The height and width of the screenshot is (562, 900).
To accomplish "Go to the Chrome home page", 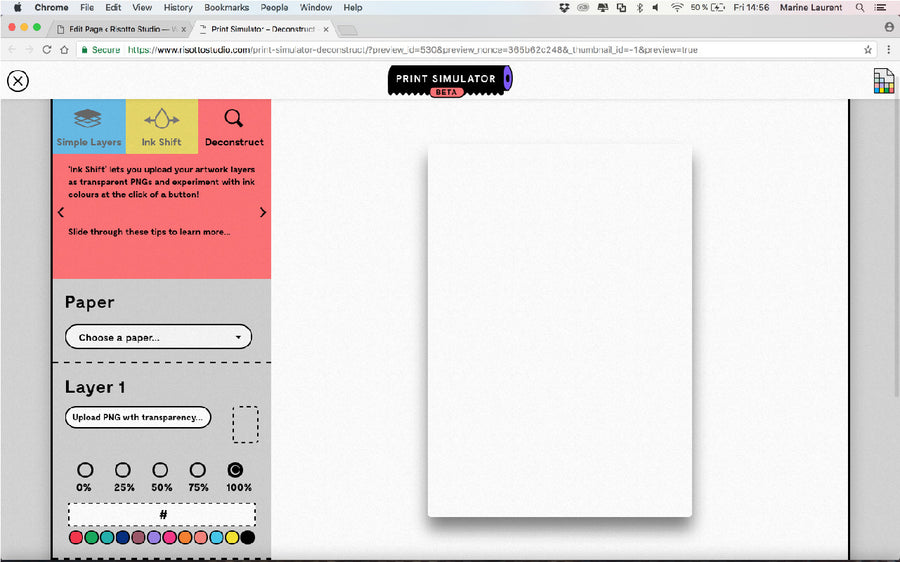I will [64, 50].
